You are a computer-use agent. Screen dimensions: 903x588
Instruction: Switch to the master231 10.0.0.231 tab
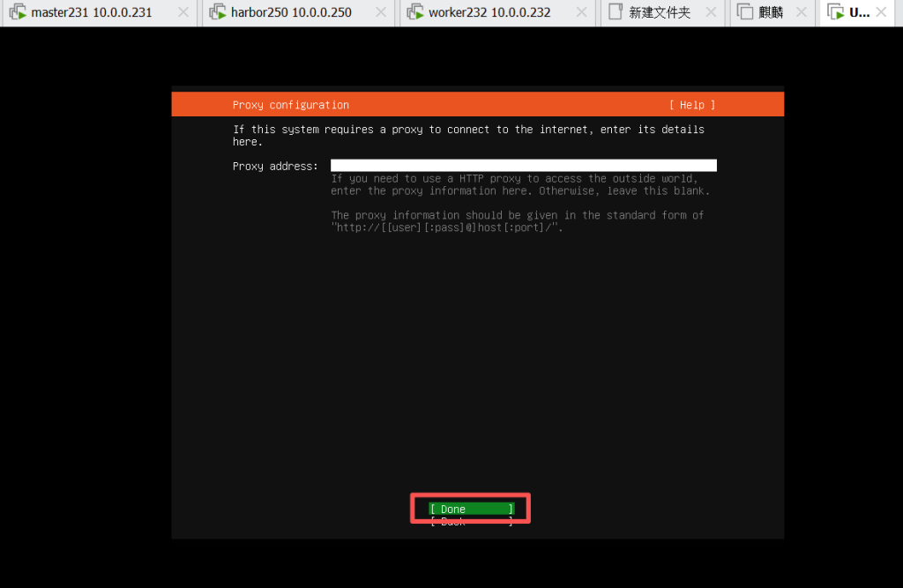(91, 12)
